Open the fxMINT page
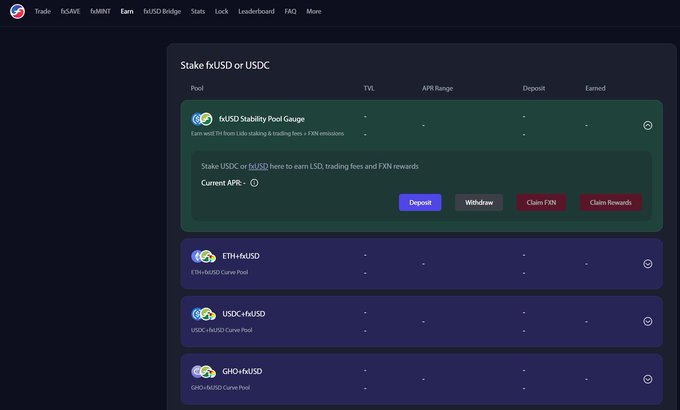 click(x=100, y=11)
